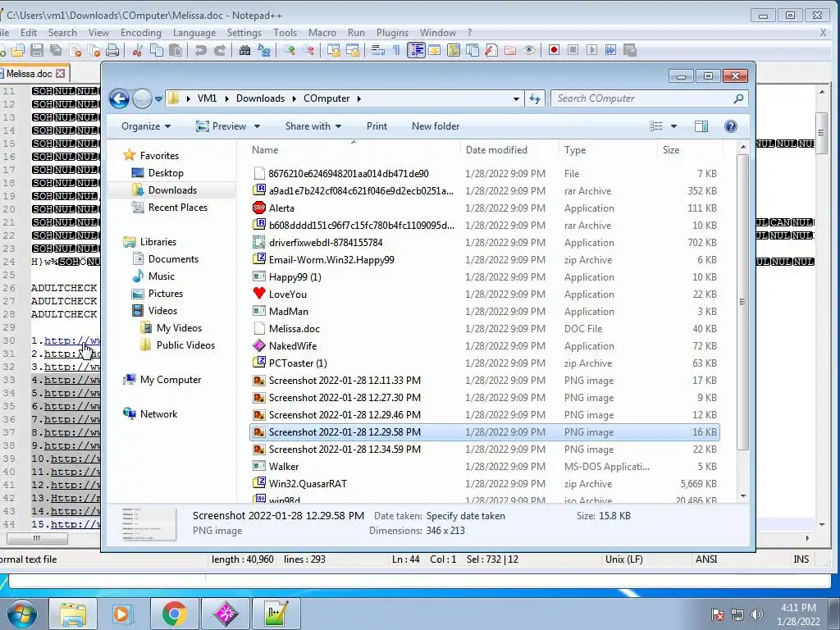
Task: Click the Cut scissors icon in Notepad++
Action: [138, 50]
